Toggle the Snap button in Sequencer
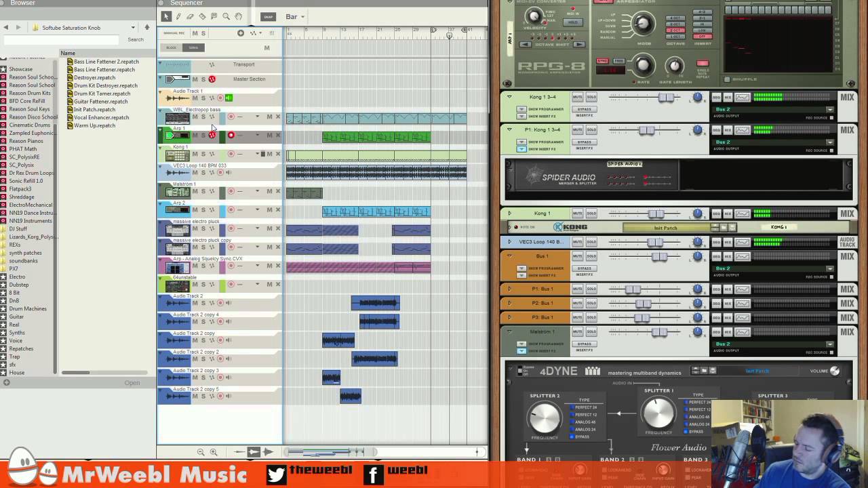This screenshot has height=488, width=868. click(269, 17)
